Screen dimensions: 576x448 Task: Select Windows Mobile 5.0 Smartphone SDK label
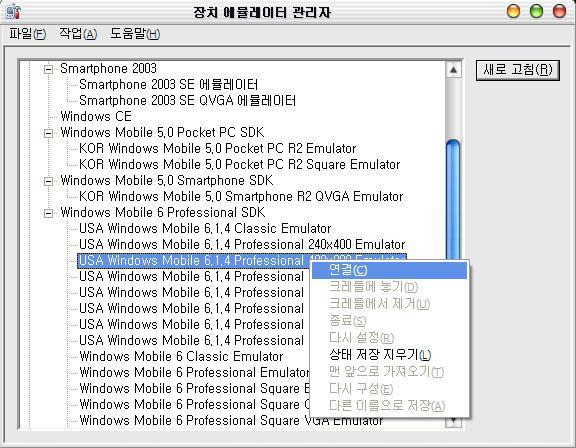pos(167,181)
